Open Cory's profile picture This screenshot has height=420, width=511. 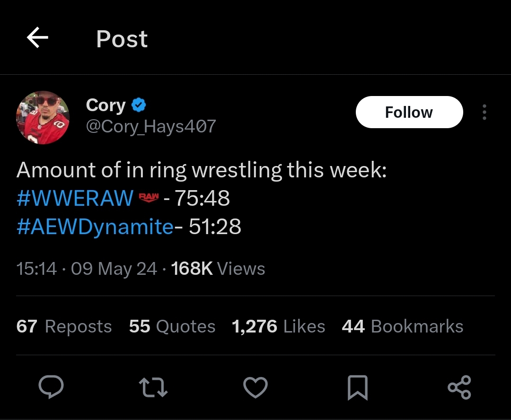pyautogui.click(x=43, y=117)
